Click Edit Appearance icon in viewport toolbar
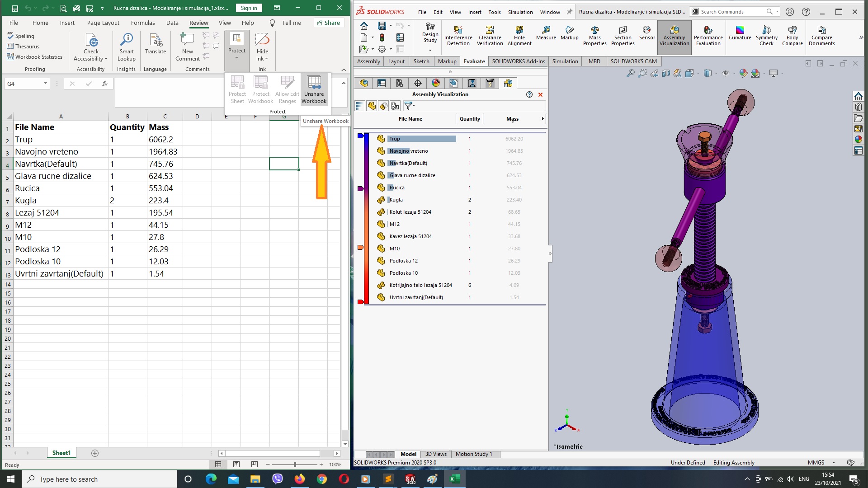This screenshot has height=488, width=868. click(743, 73)
